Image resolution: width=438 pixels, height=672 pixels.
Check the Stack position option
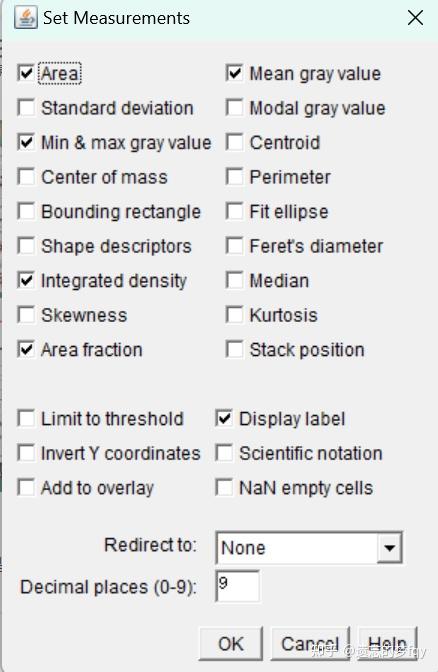pyautogui.click(x=234, y=349)
